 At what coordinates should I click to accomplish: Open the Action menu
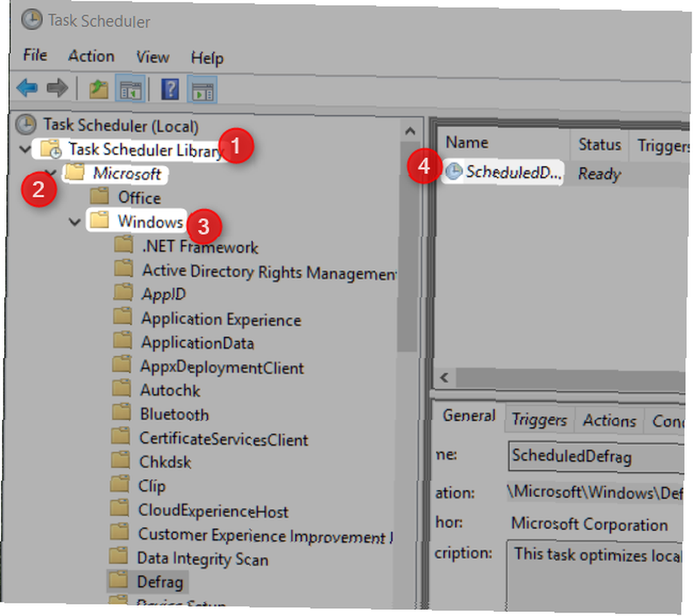click(91, 56)
